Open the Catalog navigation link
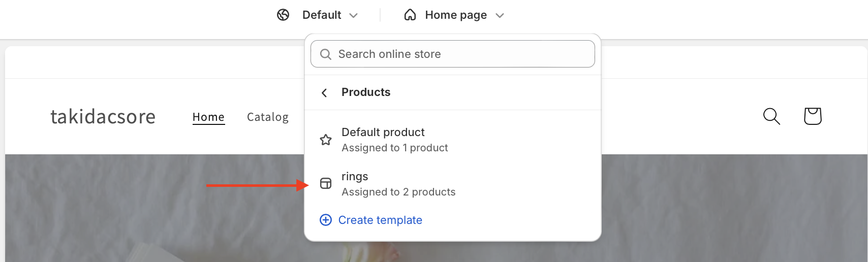Viewport: 868px width, 262px height. click(268, 117)
